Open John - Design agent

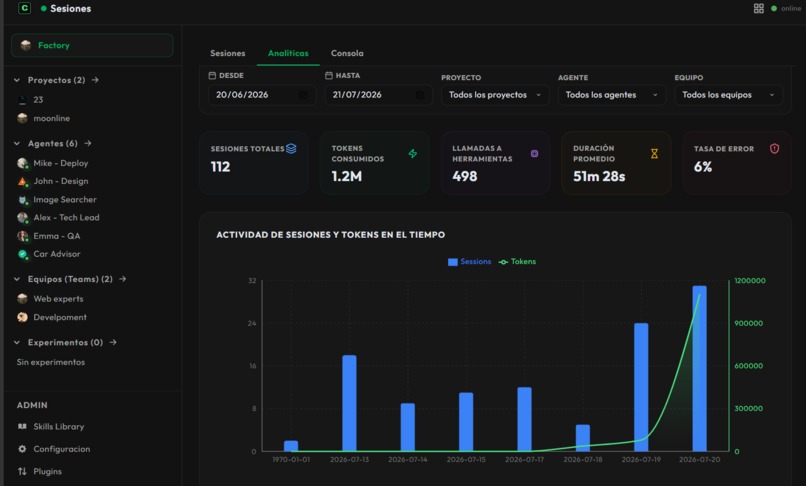pos(61,182)
